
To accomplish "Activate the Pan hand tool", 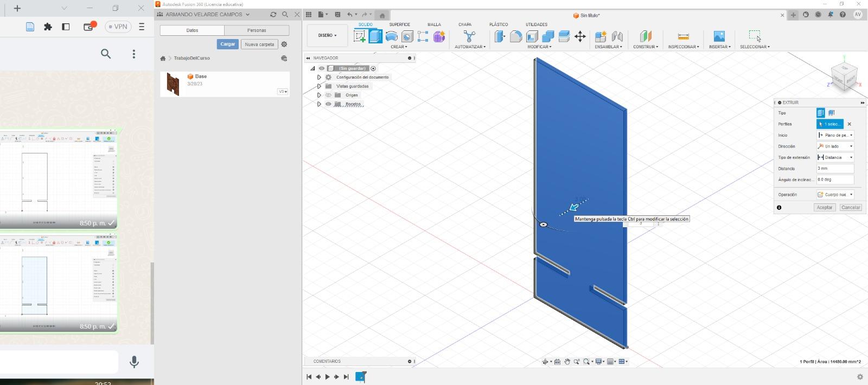I will [567, 362].
